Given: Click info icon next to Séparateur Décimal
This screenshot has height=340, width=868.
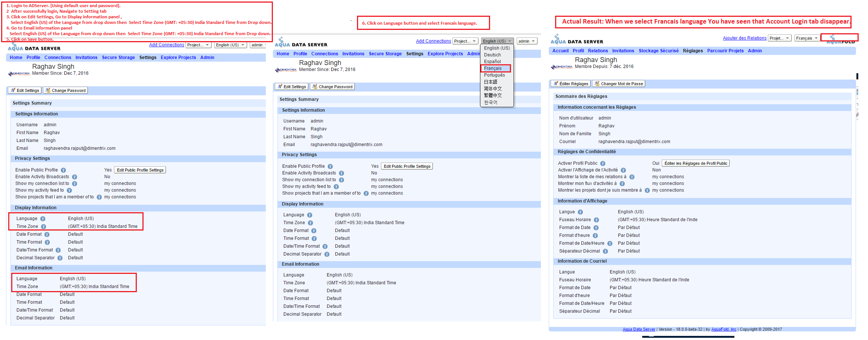Looking at the screenshot, I should (x=606, y=251).
